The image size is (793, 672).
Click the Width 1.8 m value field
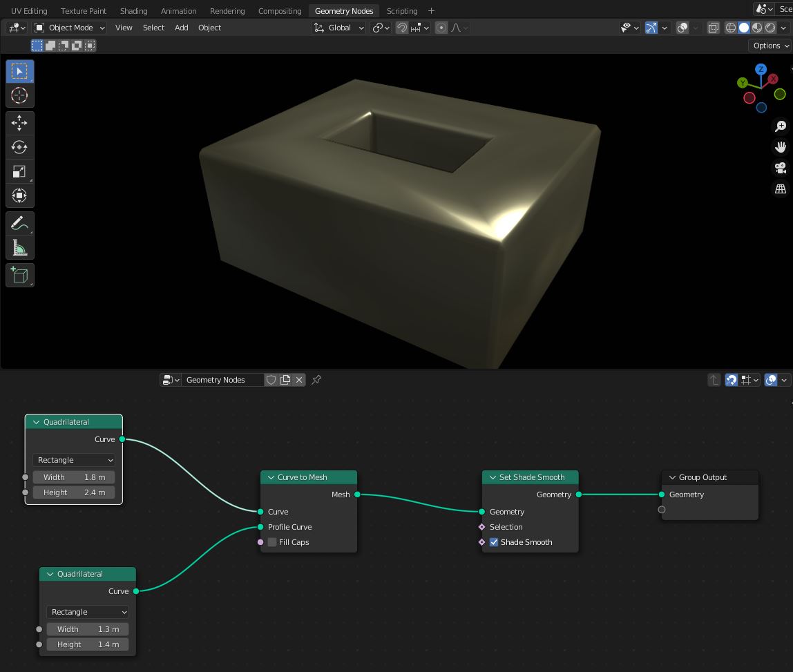click(x=74, y=477)
